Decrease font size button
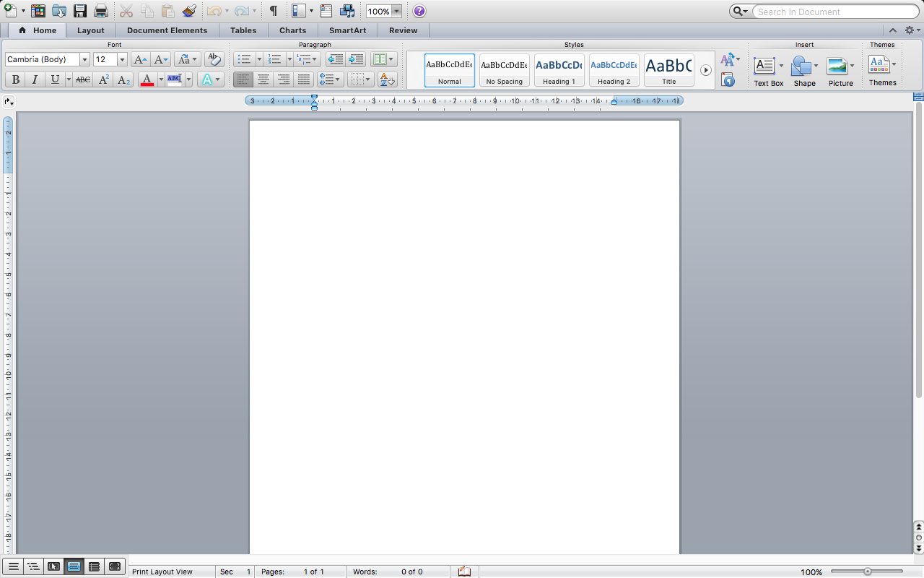 coord(161,59)
